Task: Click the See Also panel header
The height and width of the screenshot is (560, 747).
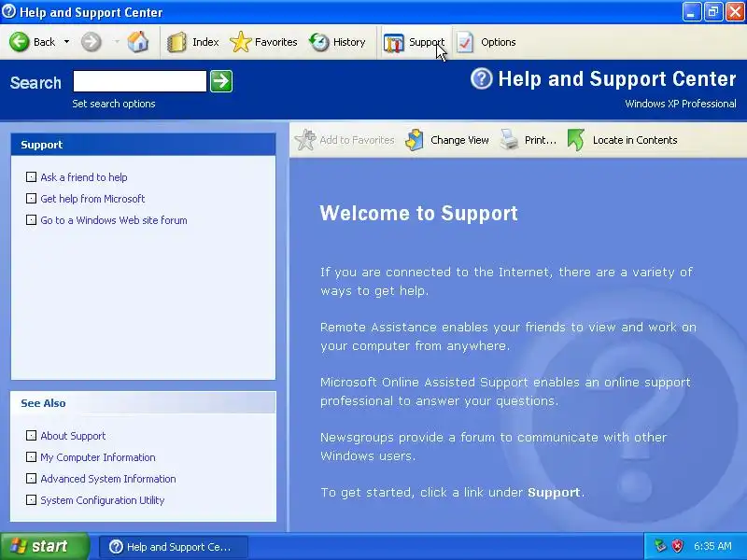Action: coord(144,403)
